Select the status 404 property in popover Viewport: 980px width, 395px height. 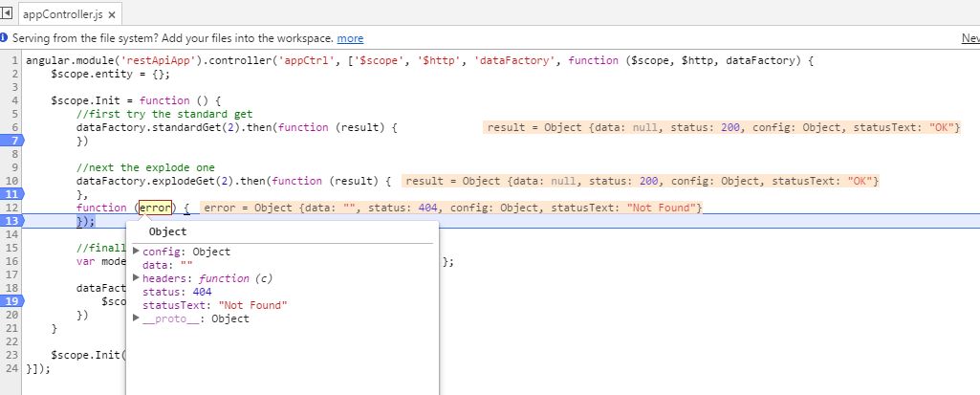(177, 292)
